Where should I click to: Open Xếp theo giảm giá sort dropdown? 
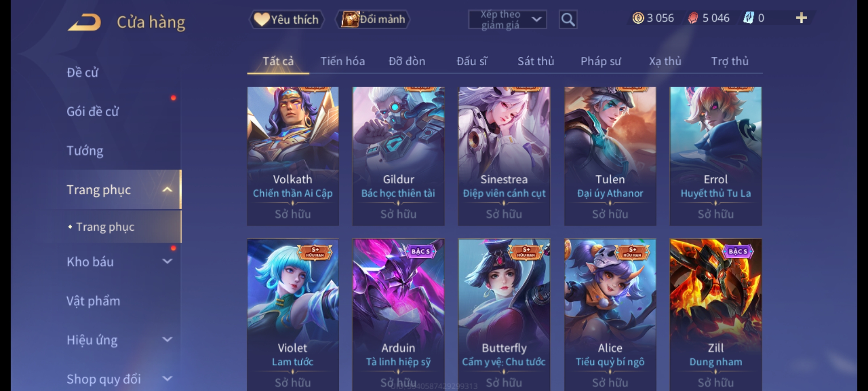[x=507, y=20]
